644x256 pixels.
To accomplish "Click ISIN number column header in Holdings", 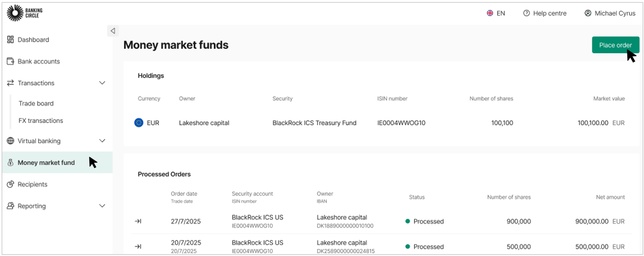I will coord(393,98).
